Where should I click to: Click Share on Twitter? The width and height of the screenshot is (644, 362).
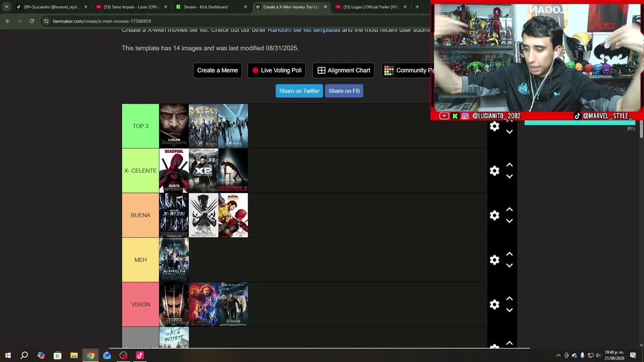[x=299, y=91]
